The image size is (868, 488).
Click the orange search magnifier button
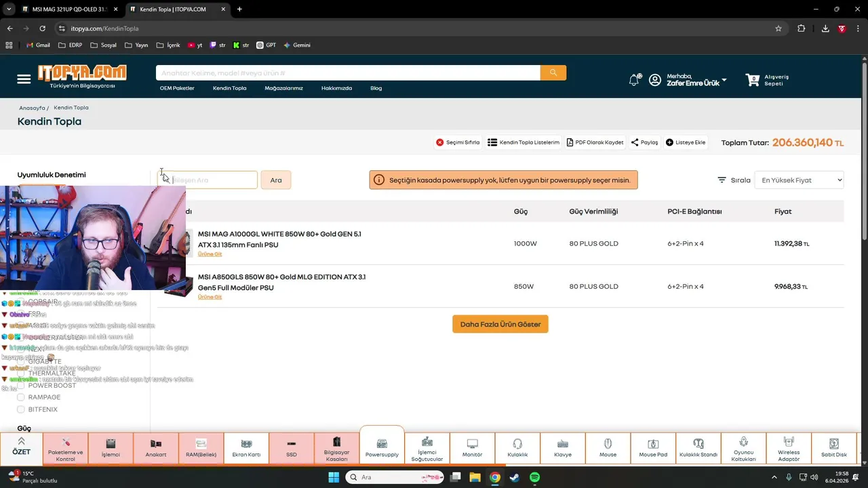(553, 73)
